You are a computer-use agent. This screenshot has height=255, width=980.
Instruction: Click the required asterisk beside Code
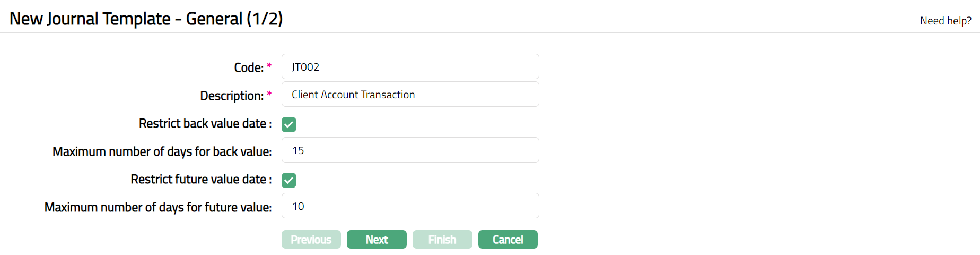pos(269,66)
